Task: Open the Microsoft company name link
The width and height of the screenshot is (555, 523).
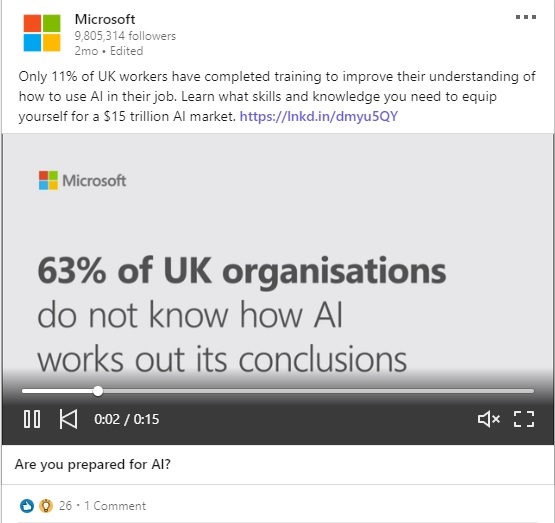Action: pos(105,19)
